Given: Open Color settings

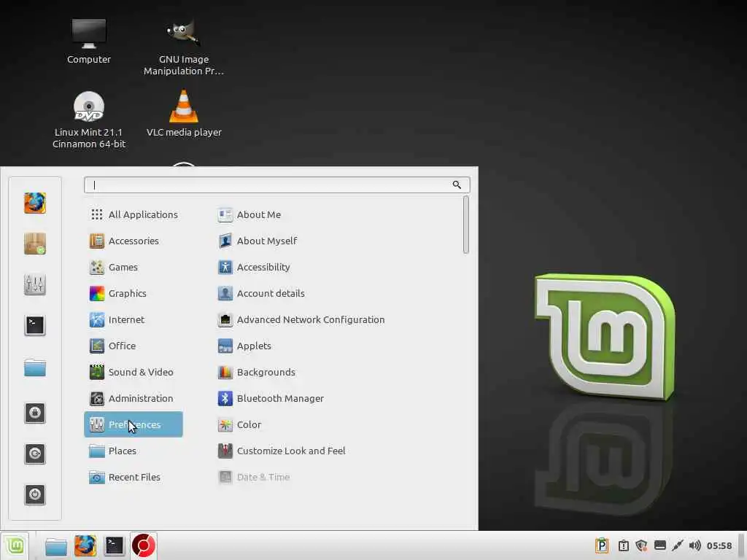Looking at the screenshot, I should (239, 424).
